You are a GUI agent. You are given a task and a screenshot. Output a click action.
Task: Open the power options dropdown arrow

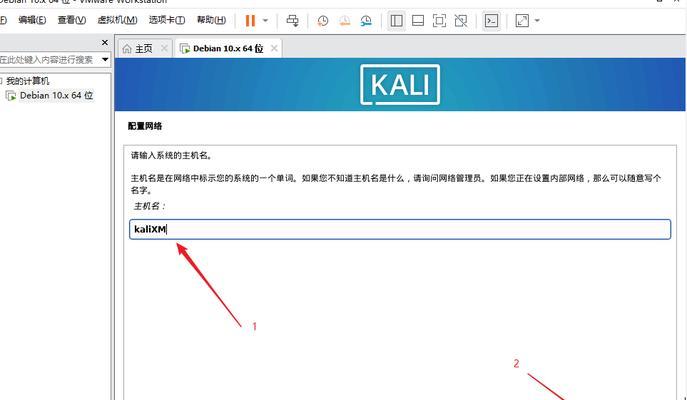coord(265,21)
